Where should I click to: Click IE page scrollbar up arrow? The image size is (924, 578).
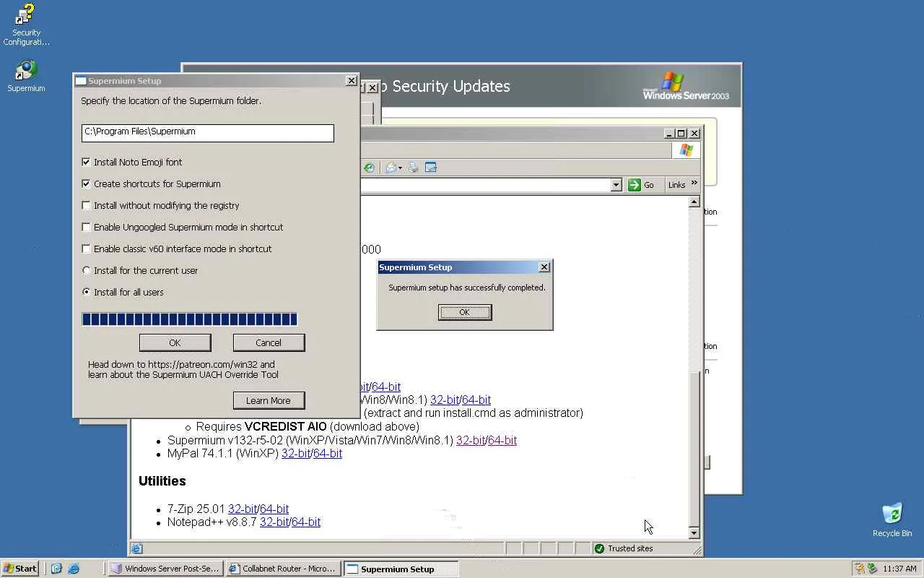pos(694,202)
